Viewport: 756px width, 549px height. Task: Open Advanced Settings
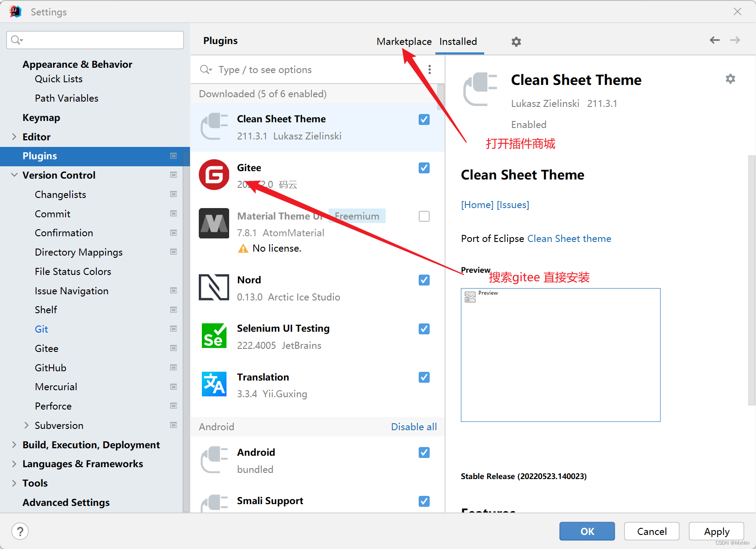66,502
